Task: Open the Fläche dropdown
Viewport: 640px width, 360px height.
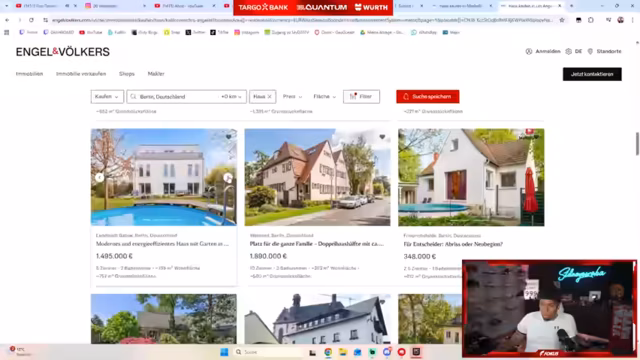Action: [x=324, y=97]
